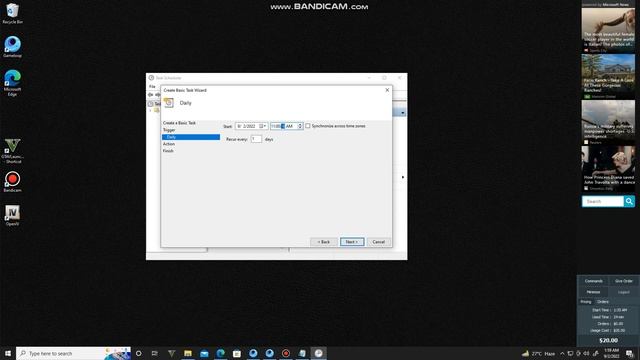
Task: Click the Next button in the wizard
Action: pyautogui.click(x=352, y=242)
